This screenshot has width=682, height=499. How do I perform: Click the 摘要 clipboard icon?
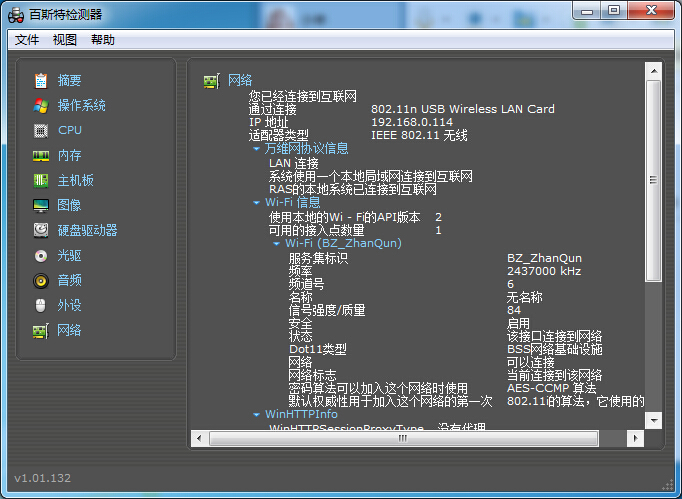point(41,80)
